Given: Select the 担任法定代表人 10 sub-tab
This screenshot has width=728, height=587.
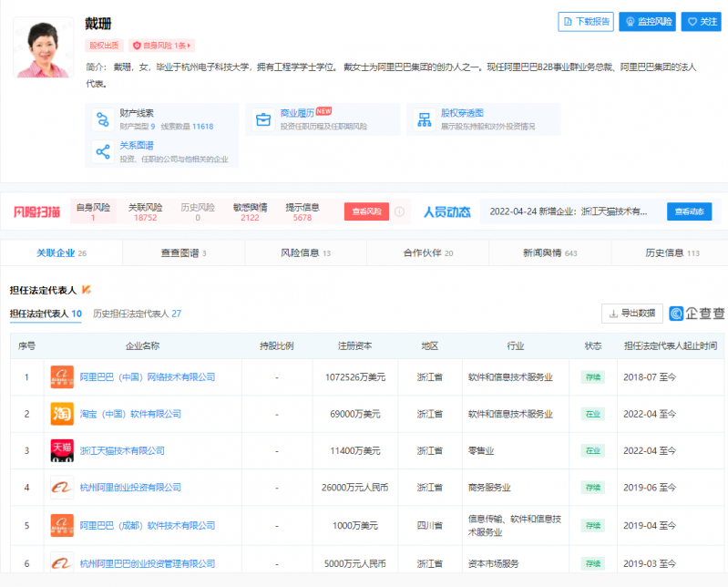Looking at the screenshot, I should click(x=46, y=314).
